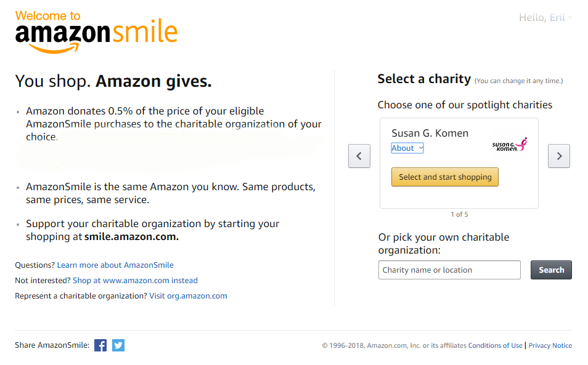Show next spotlight charity arrow
The image size is (588, 365).
tap(559, 156)
